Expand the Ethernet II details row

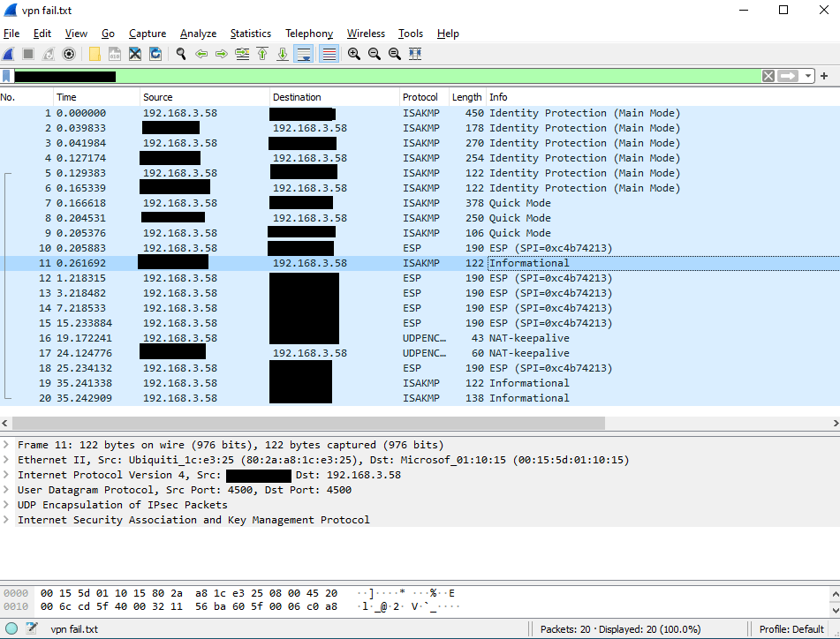(x=7, y=460)
